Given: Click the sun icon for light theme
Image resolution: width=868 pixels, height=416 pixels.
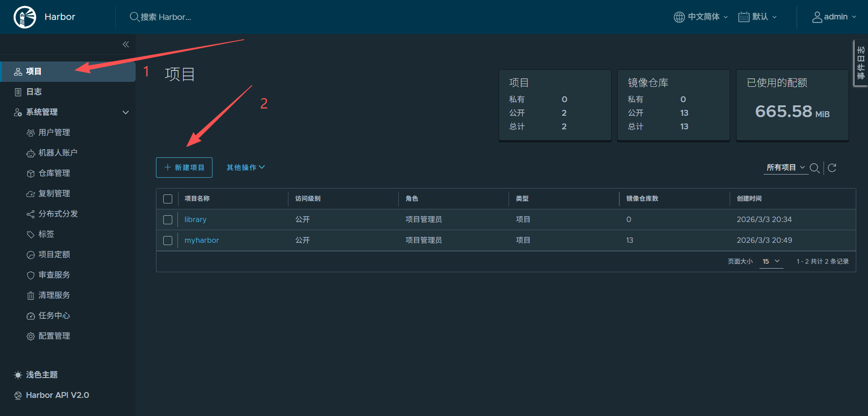Looking at the screenshot, I should [x=18, y=375].
